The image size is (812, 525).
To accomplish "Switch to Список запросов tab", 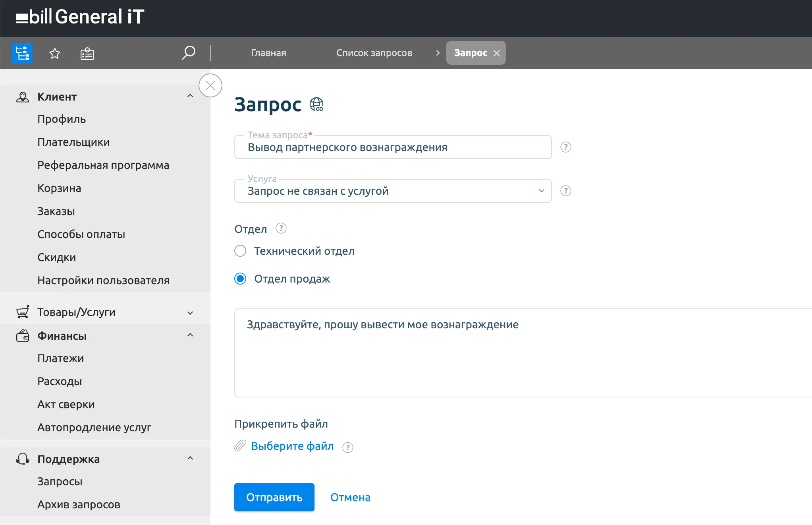I will coord(374,53).
